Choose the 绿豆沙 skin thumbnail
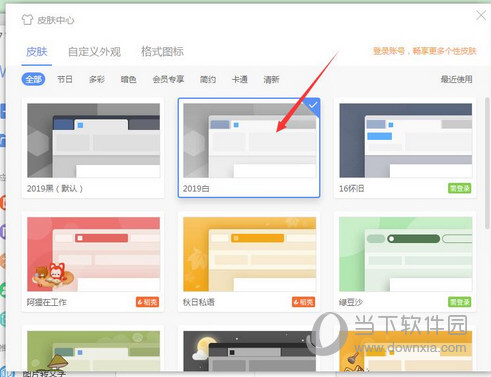Screen dimensions: 491x377 [406, 254]
